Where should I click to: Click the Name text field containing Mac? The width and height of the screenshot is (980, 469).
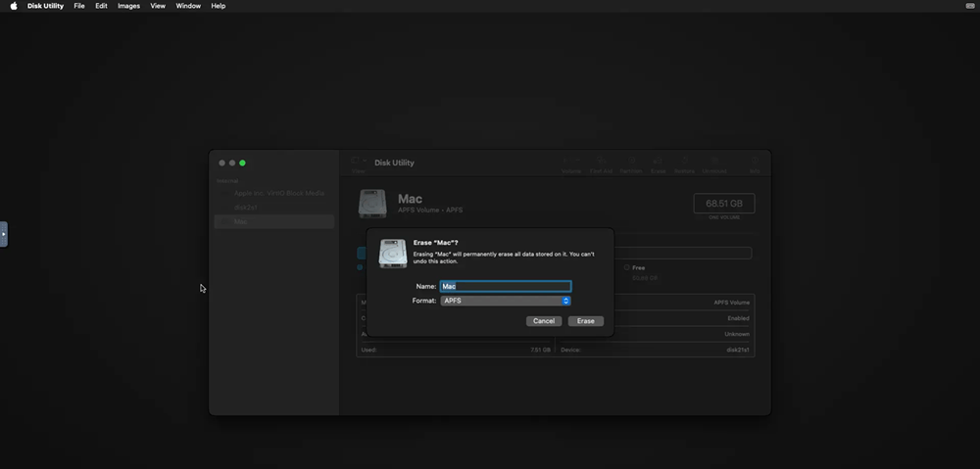506,286
